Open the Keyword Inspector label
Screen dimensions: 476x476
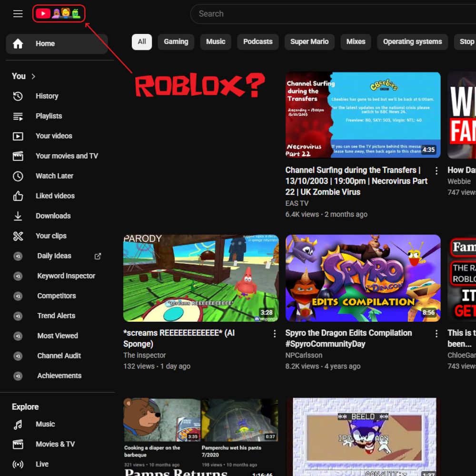pos(66,276)
